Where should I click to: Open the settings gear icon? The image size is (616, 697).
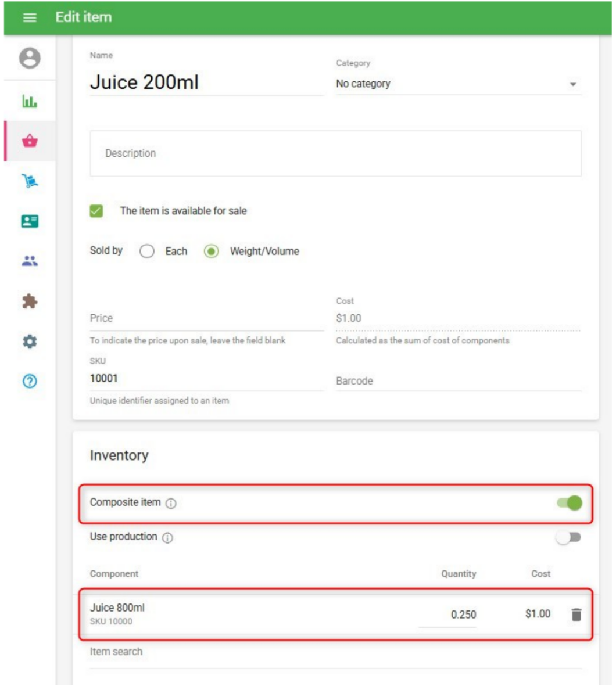[30, 342]
